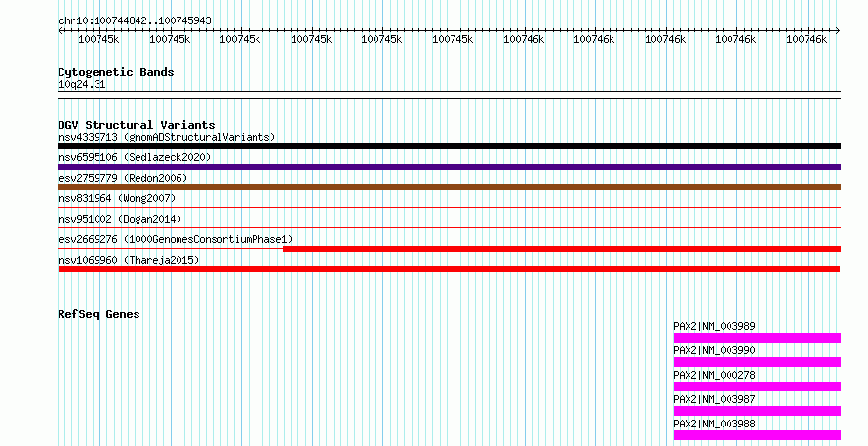Click the PAX2|NM_000278 gene label
868x446 pixels.
tap(714, 375)
